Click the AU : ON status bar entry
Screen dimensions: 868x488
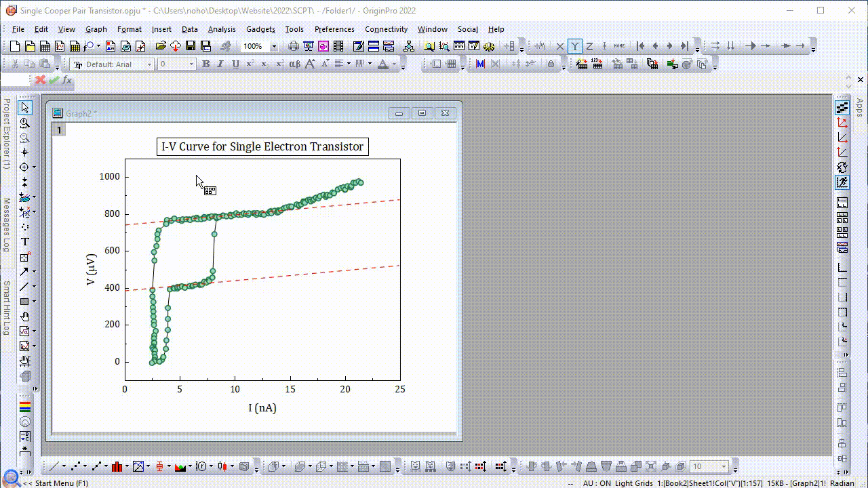tap(597, 483)
